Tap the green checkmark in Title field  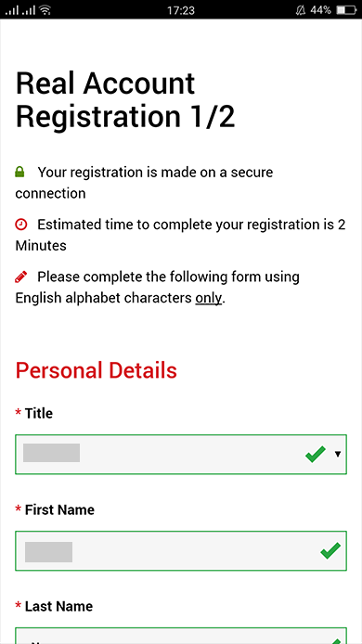[316, 455]
